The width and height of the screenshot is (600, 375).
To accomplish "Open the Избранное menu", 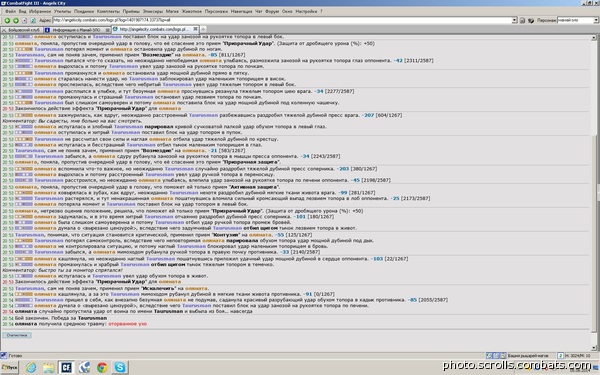I will coord(40,11).
